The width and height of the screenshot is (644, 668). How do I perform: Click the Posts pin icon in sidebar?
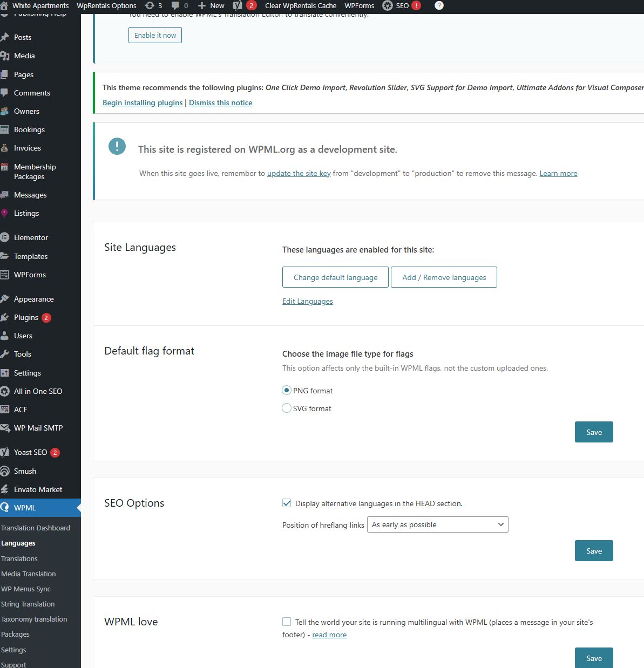[5, 37]
